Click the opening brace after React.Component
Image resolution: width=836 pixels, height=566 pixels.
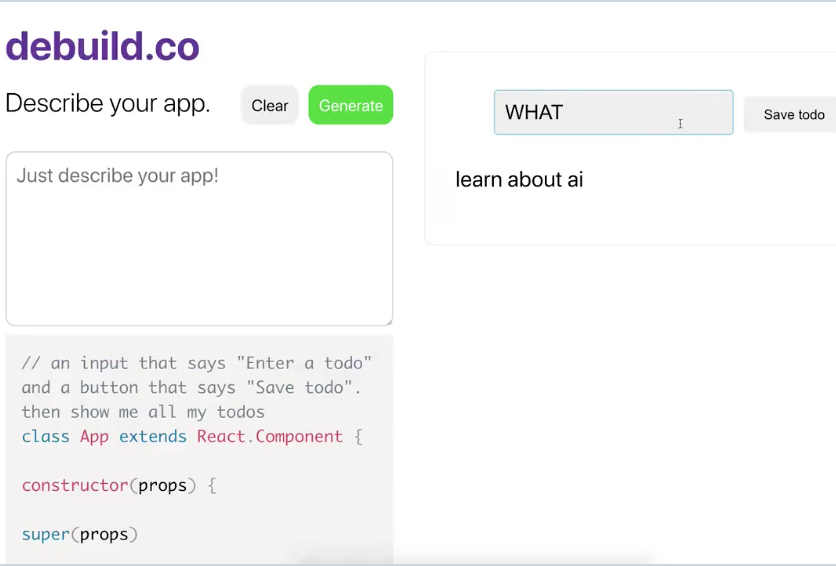pos(358,437)
